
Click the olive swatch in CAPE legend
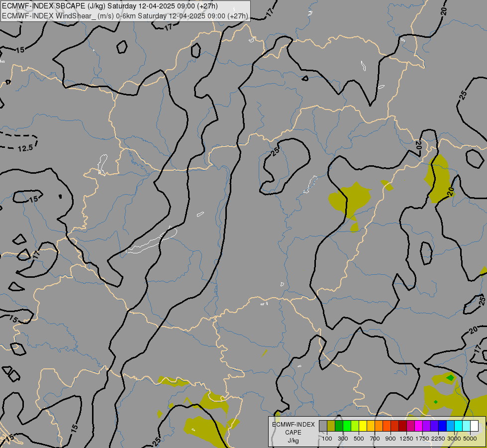[331, 426]
